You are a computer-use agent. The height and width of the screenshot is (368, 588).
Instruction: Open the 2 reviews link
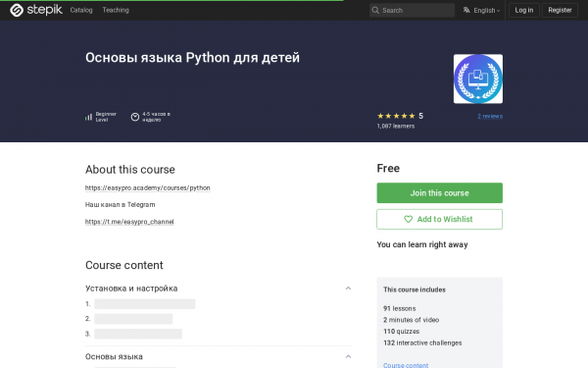490,117
